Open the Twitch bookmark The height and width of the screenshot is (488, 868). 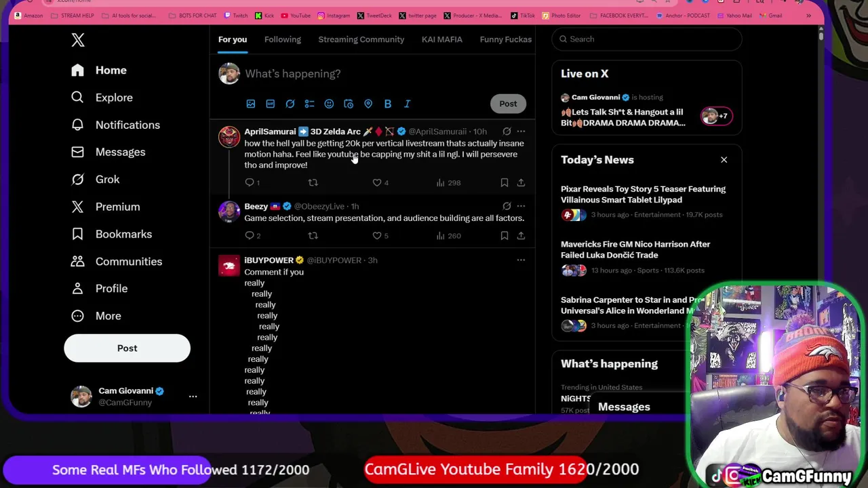point(236,16)
